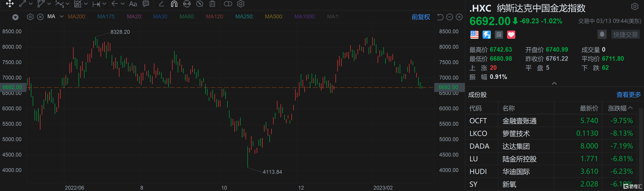Reset chart with the undo arrow icon
This screenshot has width=644, height=191.
coord(440,17)
